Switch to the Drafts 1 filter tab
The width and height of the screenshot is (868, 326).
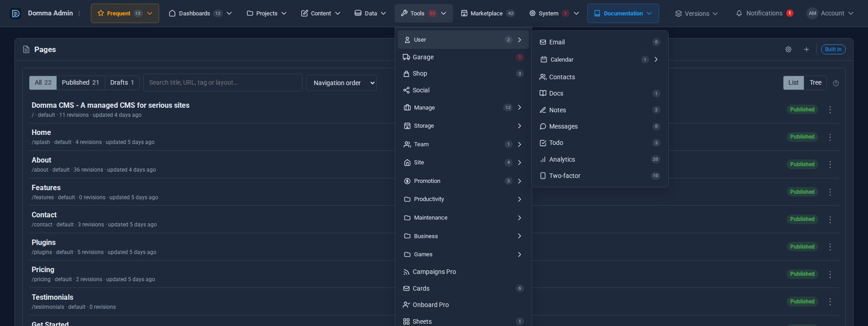(122, 82)
